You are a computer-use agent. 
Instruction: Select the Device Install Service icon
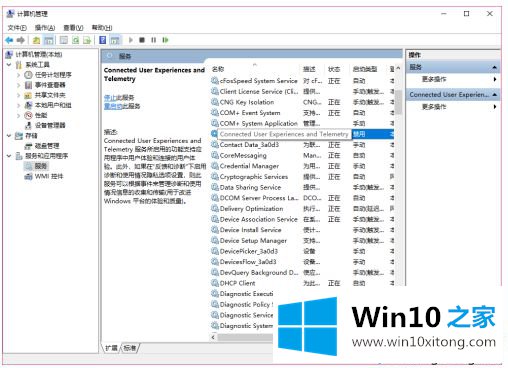coord(215,230)
